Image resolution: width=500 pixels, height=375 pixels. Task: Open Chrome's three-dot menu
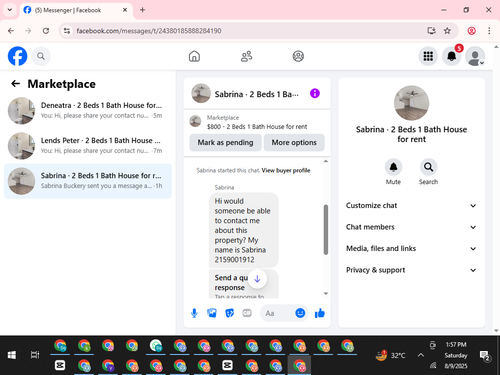pyautogui.click(x=489, y=31)
